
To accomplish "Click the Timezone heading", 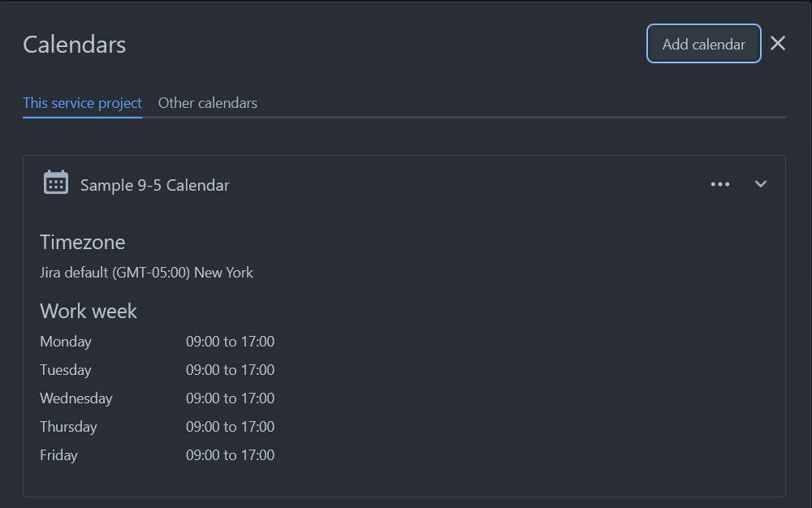I will pos(82,242).
